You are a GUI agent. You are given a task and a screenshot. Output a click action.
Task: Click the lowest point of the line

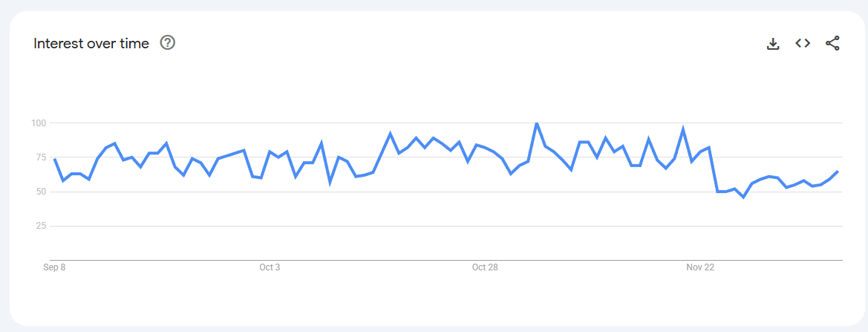[743, 198]
